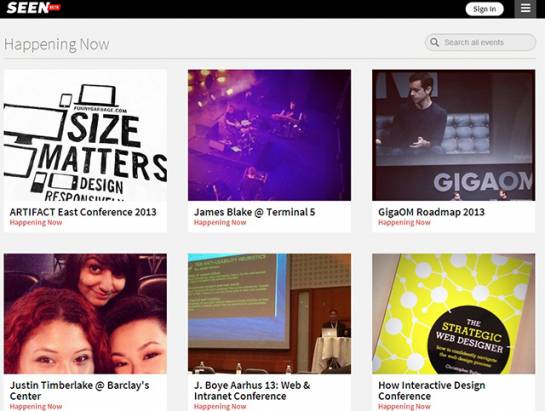The width and height of the screenshot is (545, 411).
Task: Open the hamburger menu icon
Action: click(525, 8)
